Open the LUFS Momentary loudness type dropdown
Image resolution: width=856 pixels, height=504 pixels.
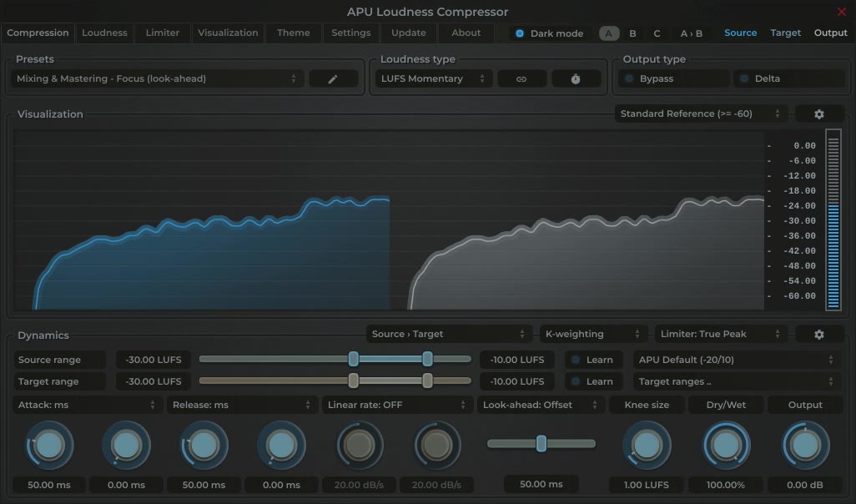click(x=434, y=78)
